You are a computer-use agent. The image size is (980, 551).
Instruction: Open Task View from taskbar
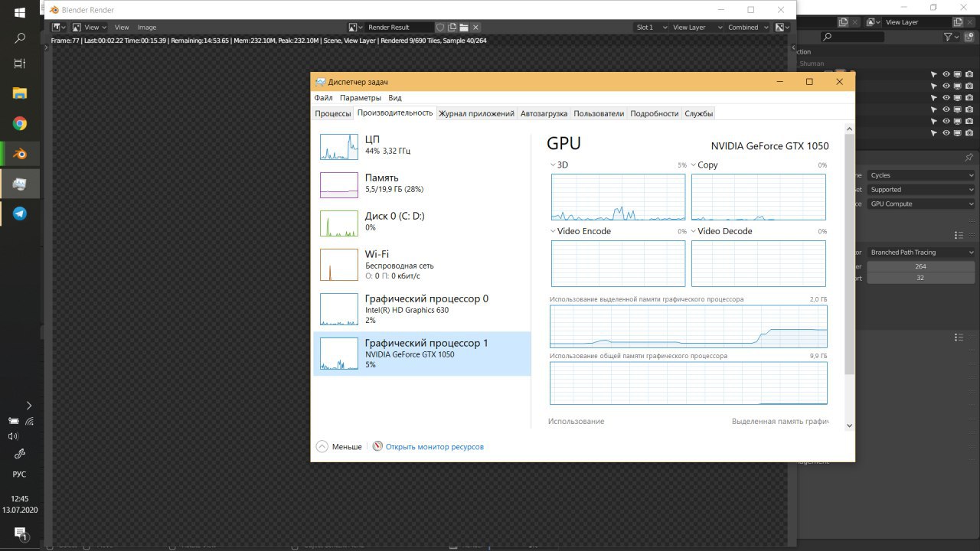point(20,64)
